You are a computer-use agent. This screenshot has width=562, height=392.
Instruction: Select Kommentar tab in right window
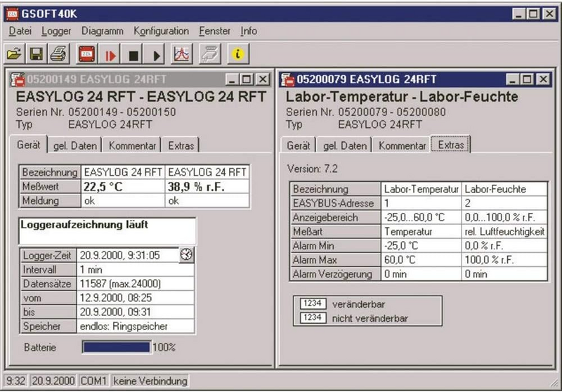click(402, 145)
